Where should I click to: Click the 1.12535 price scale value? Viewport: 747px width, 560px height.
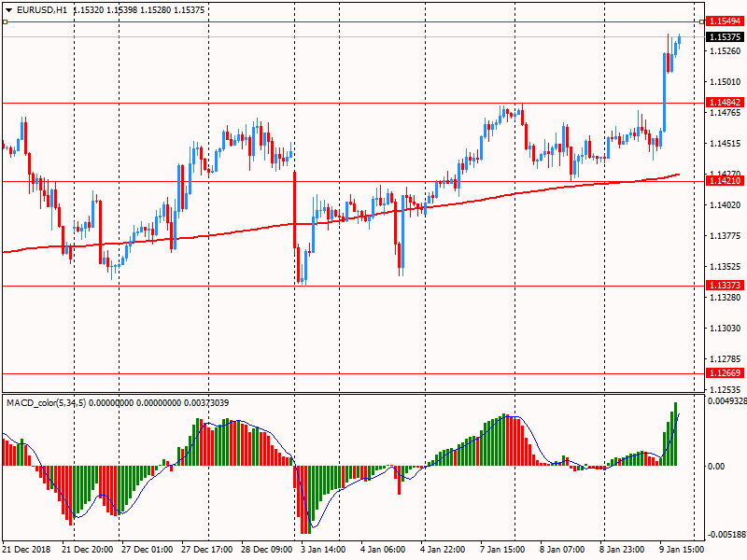[726, 390]
